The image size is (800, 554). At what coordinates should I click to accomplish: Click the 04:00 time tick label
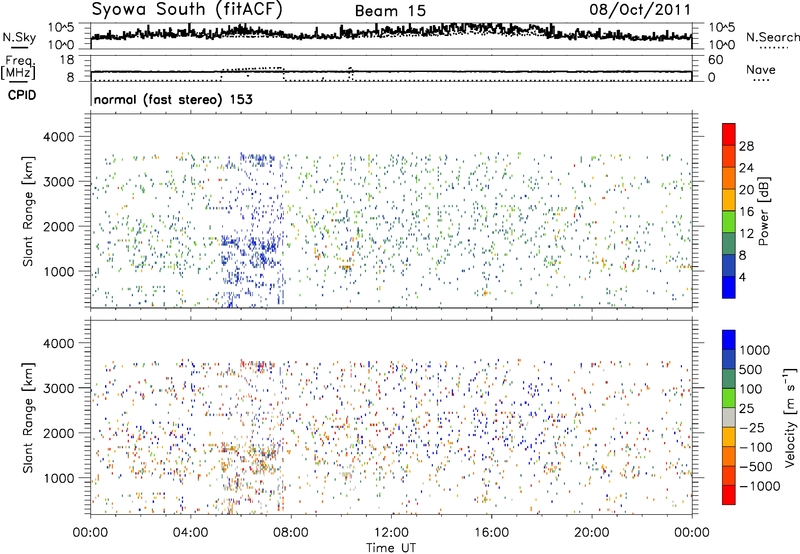(191, 533)
